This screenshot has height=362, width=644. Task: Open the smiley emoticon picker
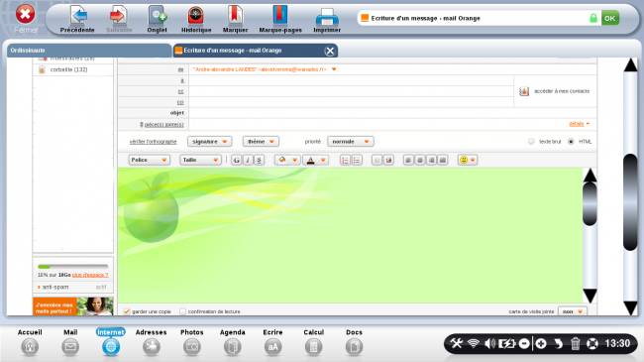click(468, 160)
